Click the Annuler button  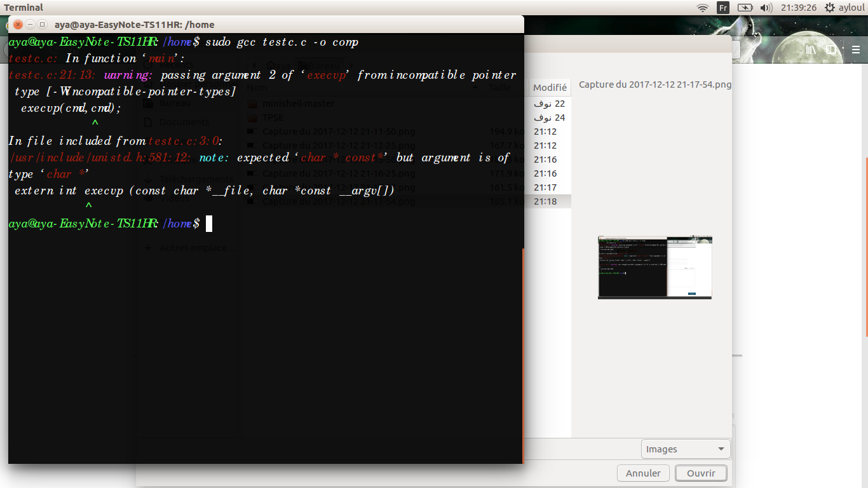pyautogui.click(x=643, y=473)
